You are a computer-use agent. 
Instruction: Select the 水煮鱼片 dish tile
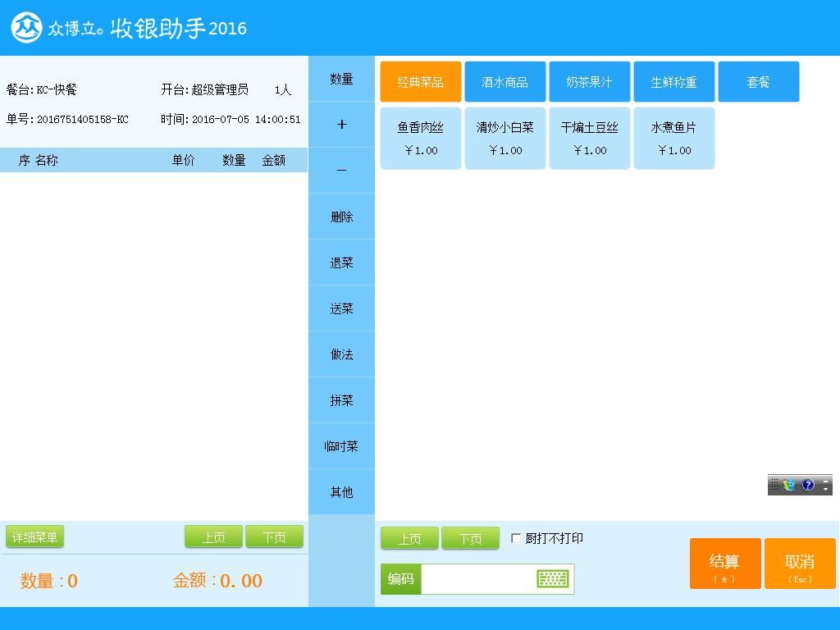point(674,138)
